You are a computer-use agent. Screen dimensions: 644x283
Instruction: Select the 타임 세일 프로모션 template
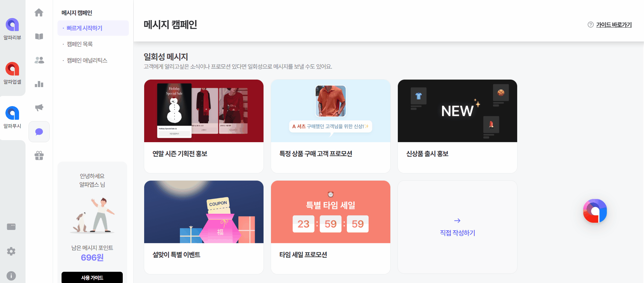(331, 227)
